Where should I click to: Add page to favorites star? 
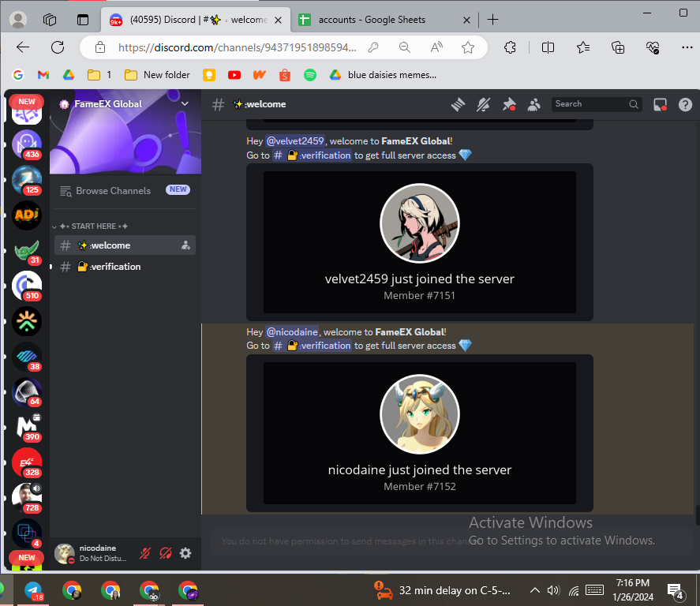(x=468, y=47)
